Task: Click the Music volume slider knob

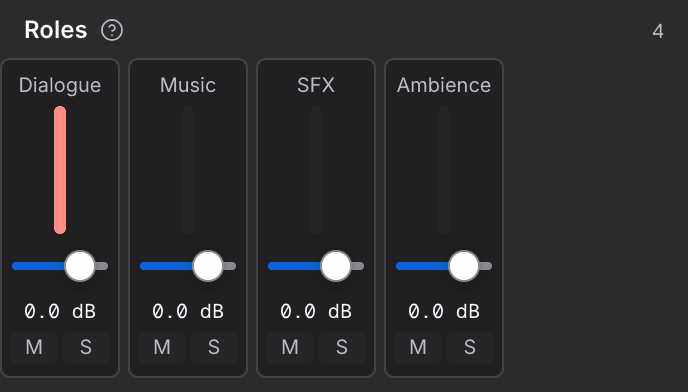Action: click(x=208, y=266)
